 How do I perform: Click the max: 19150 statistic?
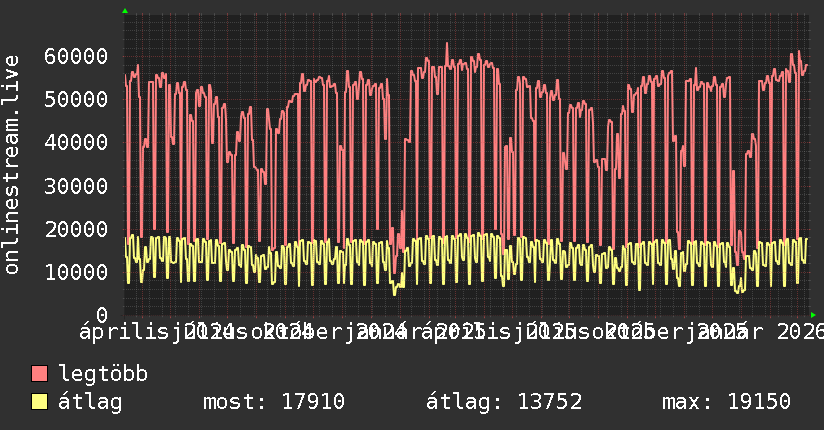click(726, 402)
